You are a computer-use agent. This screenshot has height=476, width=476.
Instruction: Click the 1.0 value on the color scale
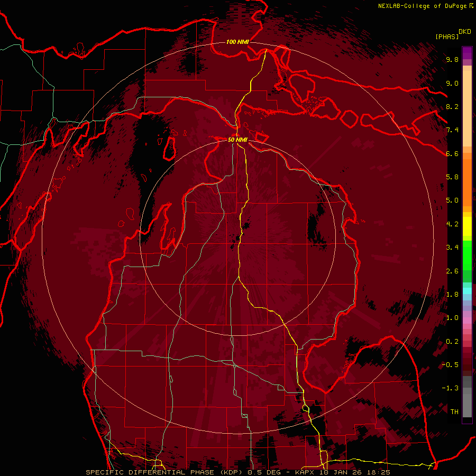point(452,318)
